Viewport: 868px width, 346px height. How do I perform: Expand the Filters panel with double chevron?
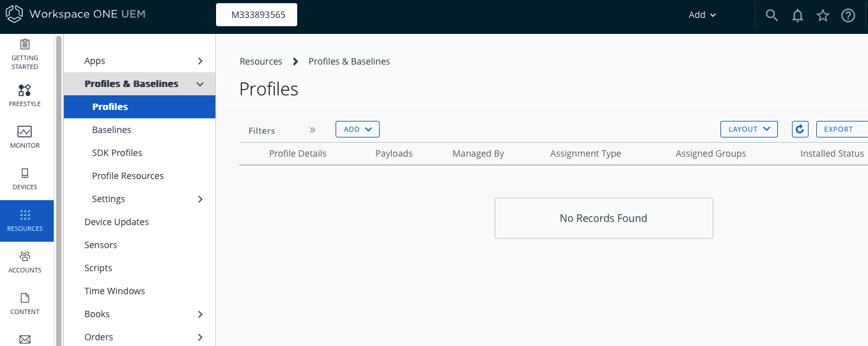pyautogui.click(x=313, y=130)
